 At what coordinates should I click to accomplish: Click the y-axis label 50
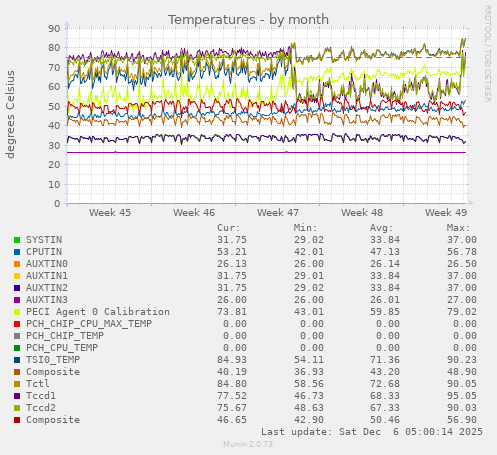(54, 107)
